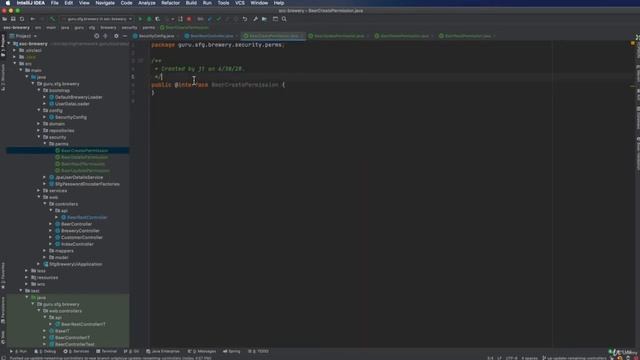Open the Refactor menu
The height and width of the screenshot is (360, 640).
point(171,3)
